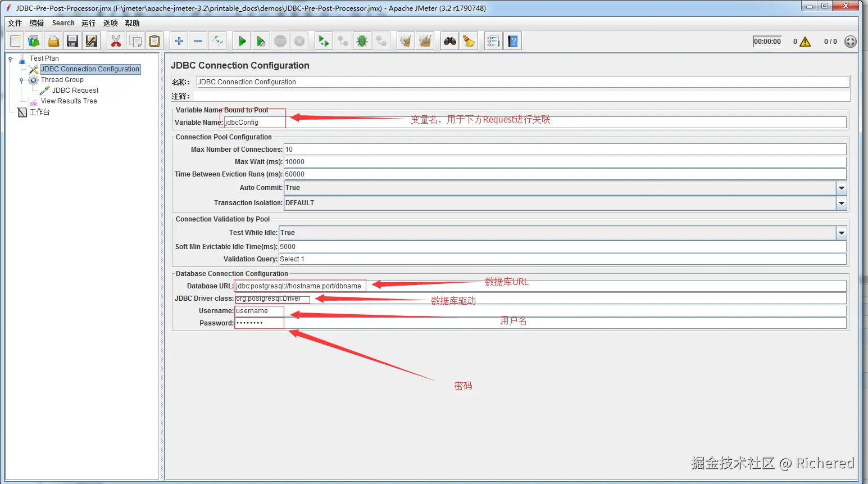Open the Auto Commit dropdown arrow
The height and width of the screenshot is (484, 868).
click(842, 188)
